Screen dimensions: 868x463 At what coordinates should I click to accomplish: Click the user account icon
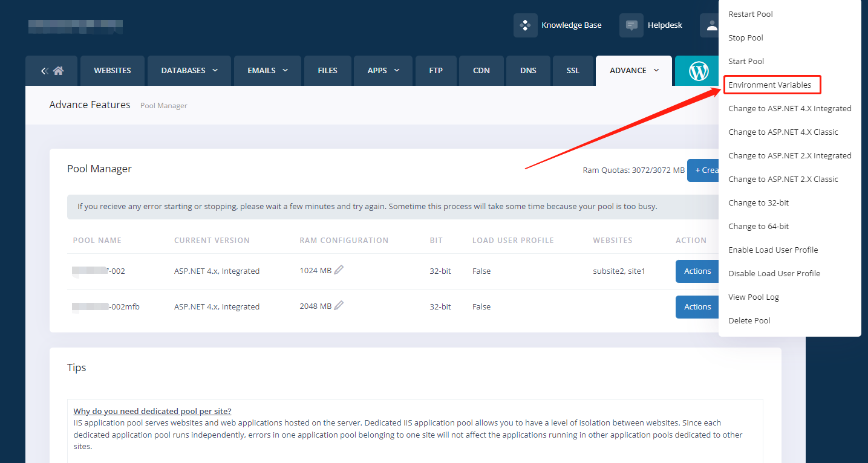pyautogui.click(x=711, y=25)
